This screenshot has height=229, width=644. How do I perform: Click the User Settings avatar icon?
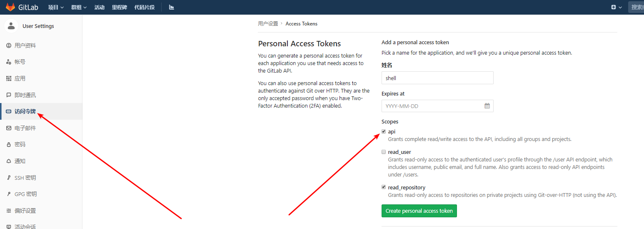(x=11, y=26)
